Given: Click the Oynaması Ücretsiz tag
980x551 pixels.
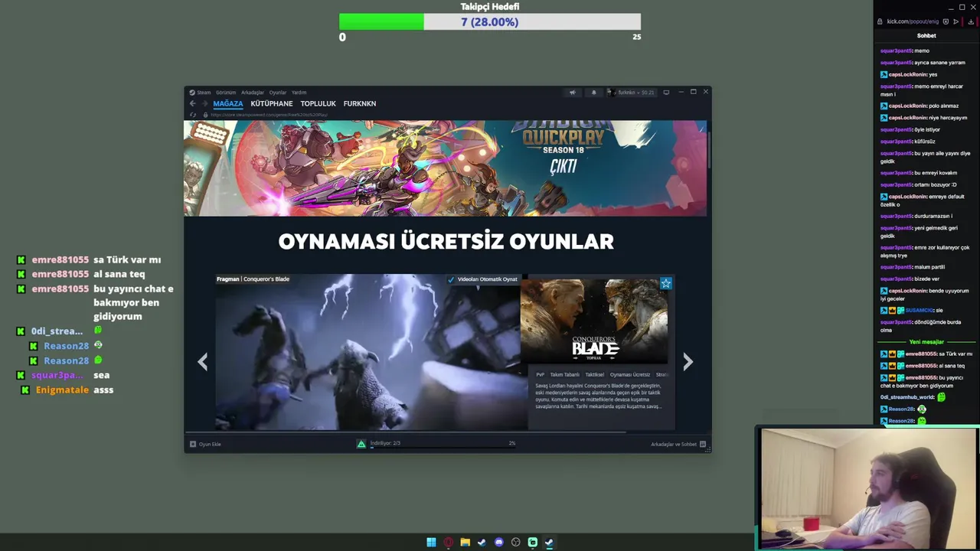Looking at the screenshot, I should (x=630, y=375).
